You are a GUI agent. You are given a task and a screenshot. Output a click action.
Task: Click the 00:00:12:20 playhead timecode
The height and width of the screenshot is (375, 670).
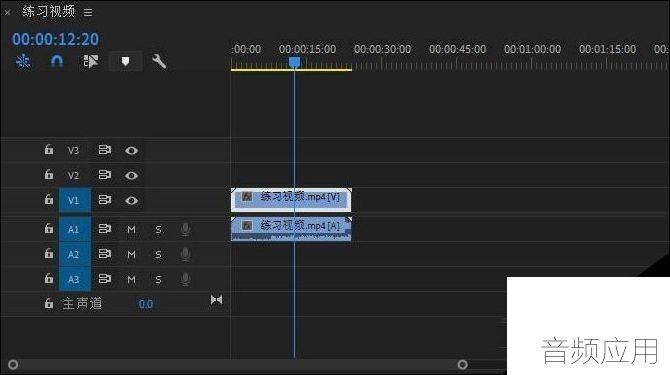(55, 39)
